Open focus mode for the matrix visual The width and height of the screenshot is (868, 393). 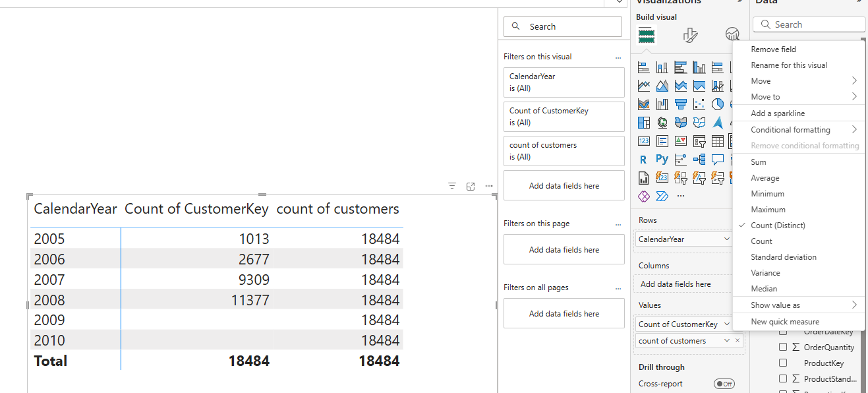pos(471,187)
